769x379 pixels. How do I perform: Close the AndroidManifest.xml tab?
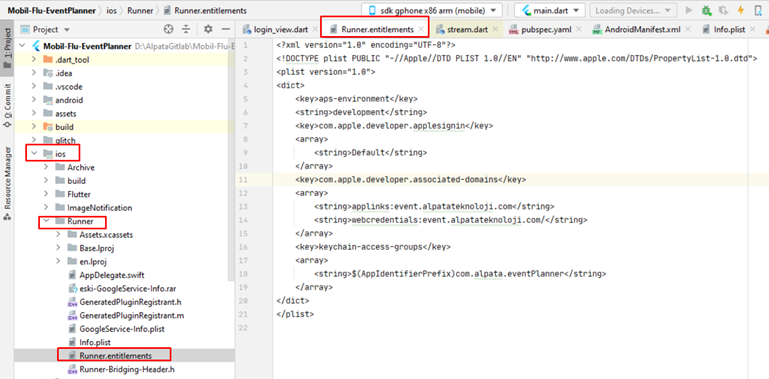[x=688, y=29]
